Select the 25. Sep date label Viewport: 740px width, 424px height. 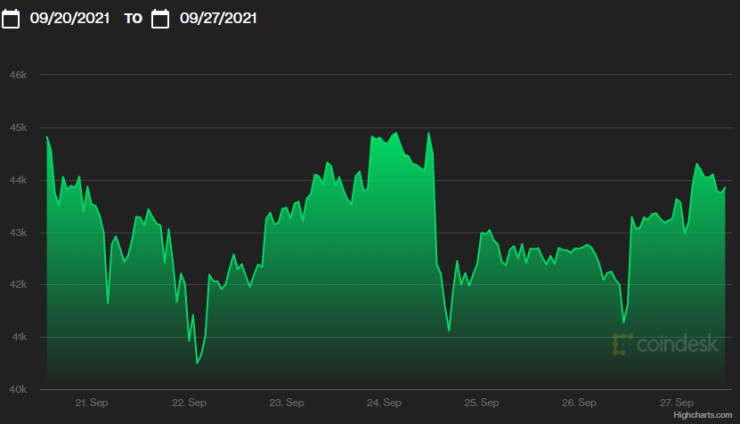482,403
